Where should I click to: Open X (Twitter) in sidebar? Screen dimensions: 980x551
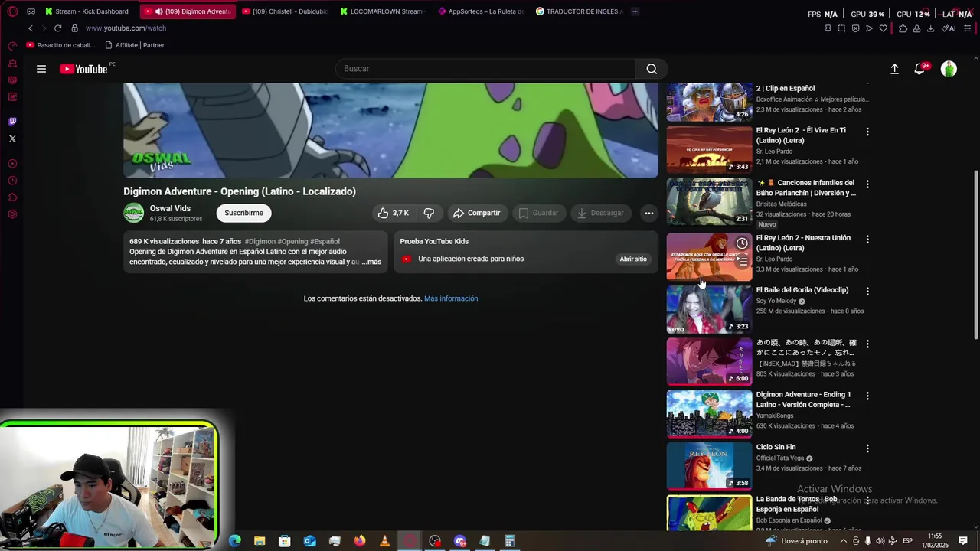(x=12, y=139)
